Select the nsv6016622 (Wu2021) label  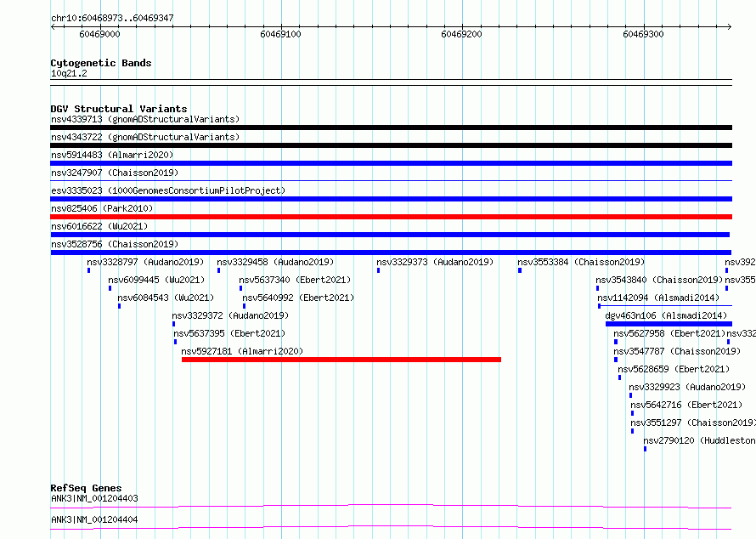[99, 226]
